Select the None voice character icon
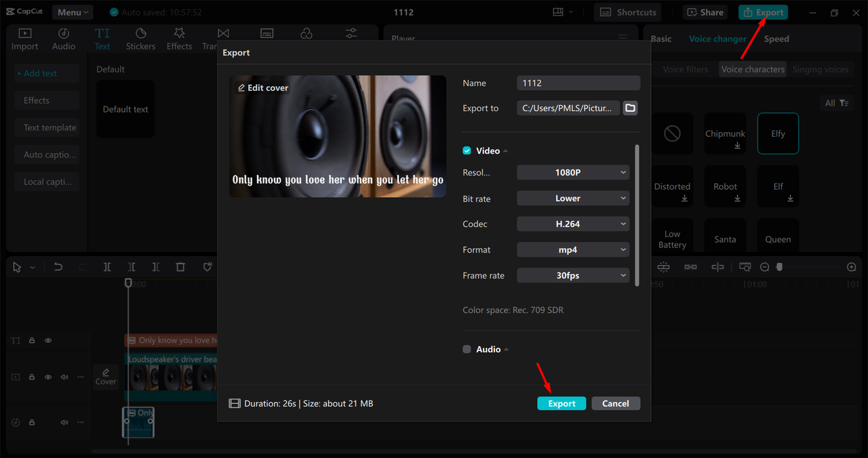Viewport: 868px width, 458px height. (672, 133)
